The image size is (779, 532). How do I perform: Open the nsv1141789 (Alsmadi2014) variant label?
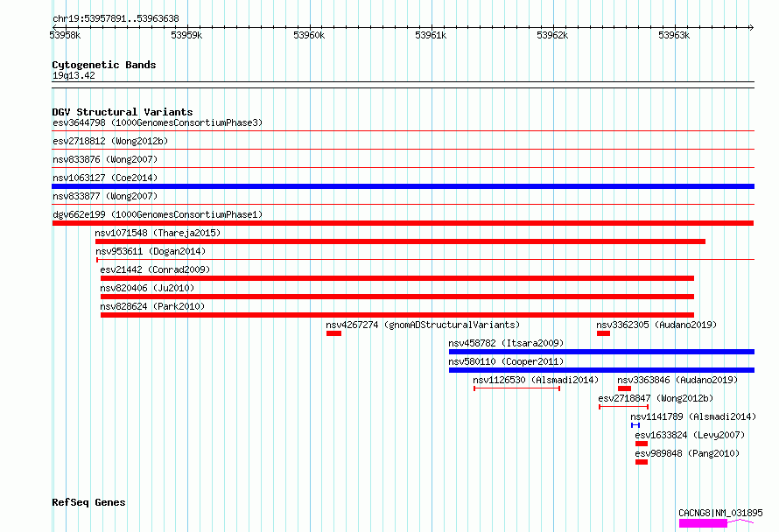coord(693,416)
